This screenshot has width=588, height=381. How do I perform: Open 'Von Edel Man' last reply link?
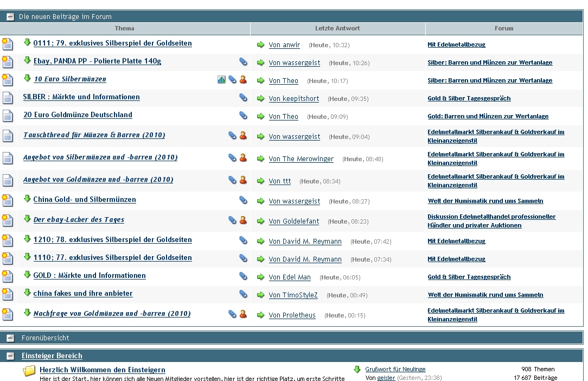[x=290, y=277]
